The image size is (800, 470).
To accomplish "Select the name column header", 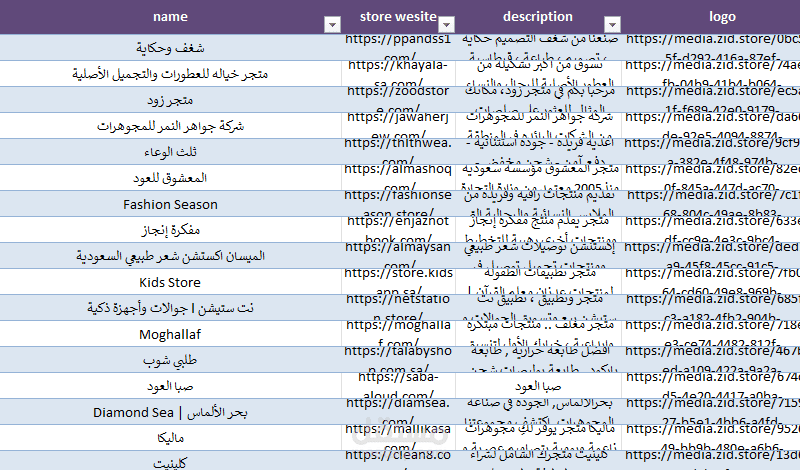I will [170, 16].
